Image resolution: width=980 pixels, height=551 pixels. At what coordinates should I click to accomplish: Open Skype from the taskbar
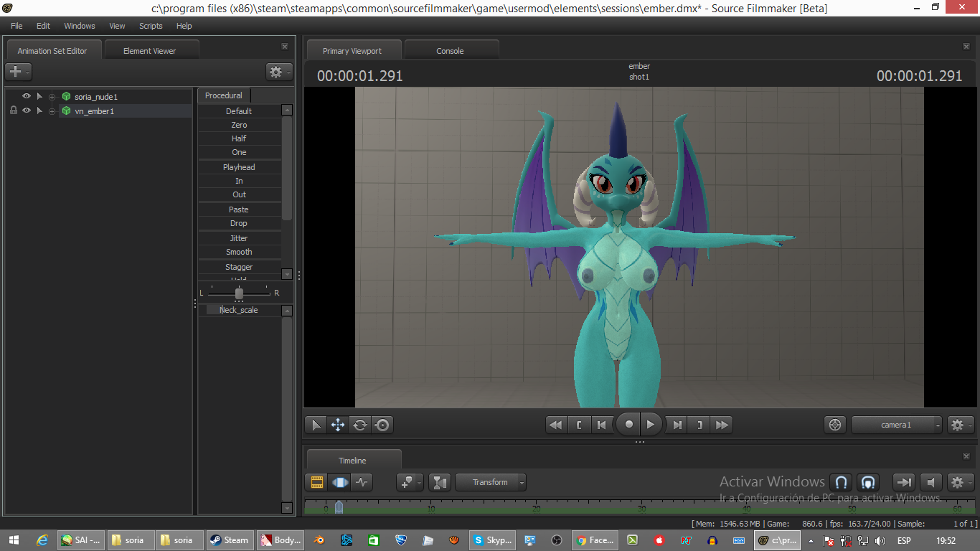pyautogui.click(x=491, y=540)
